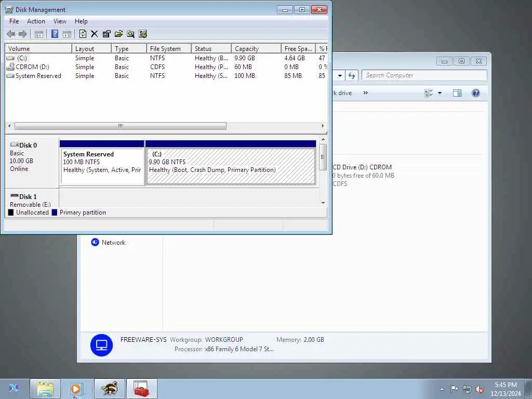Open the View menu

pos(60,21)
